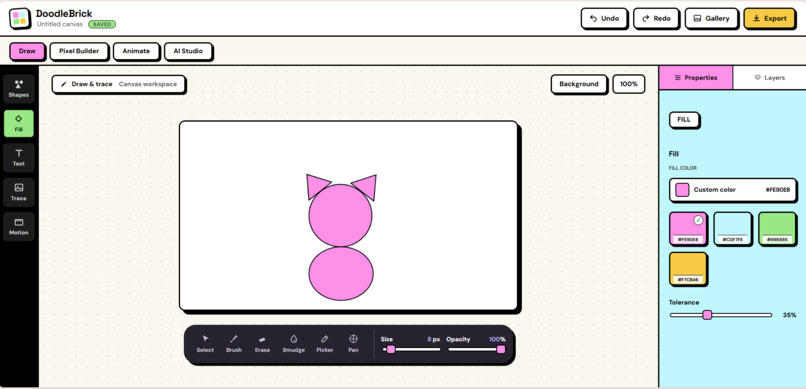Image resolution: width=806 pixels, height=389 pixels.
Task: Switch to the Draw mode tab
Action: pyautogui.click(x=27, y=51)
